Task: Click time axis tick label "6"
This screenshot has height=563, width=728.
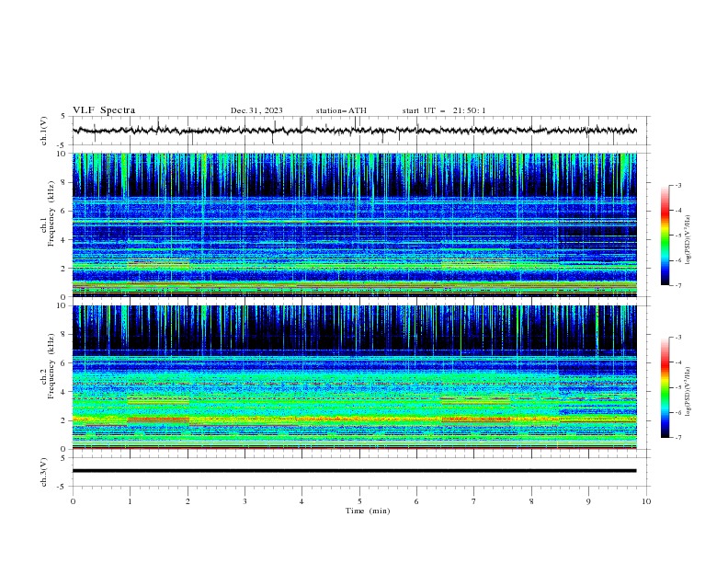Action: [416, 501]
